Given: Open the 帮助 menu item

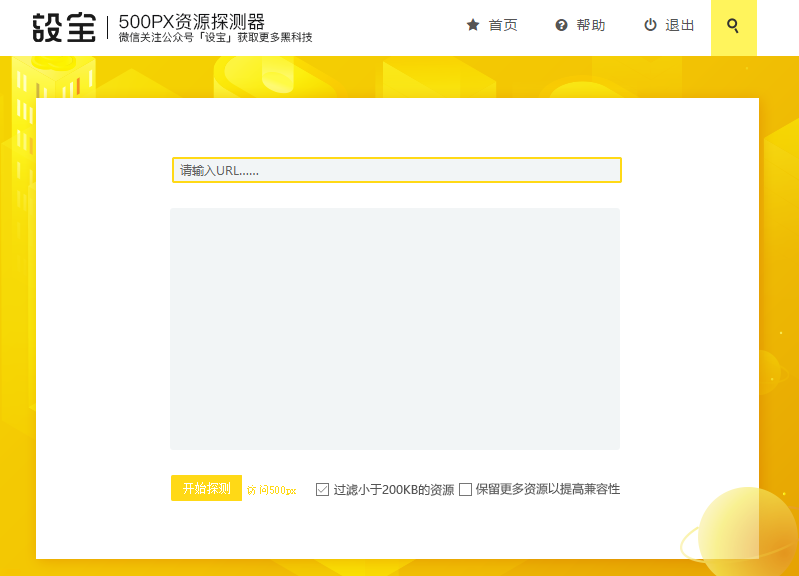Looking at the screenshot, I should tap(591, 25).
